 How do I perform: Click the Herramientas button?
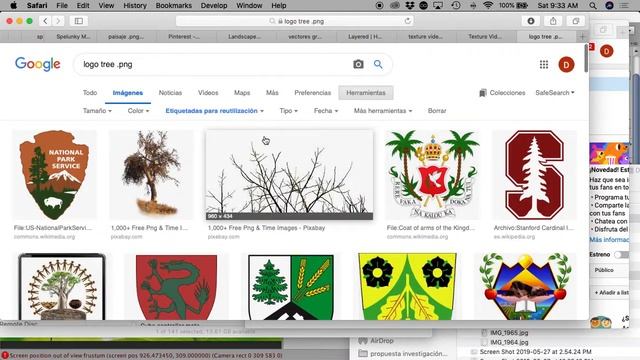point(366,93)
